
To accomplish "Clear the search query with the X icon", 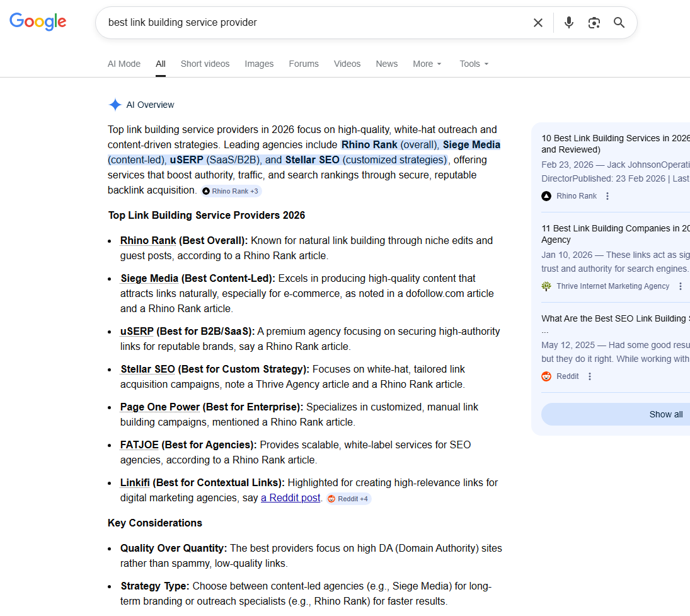I will [538, 23].
